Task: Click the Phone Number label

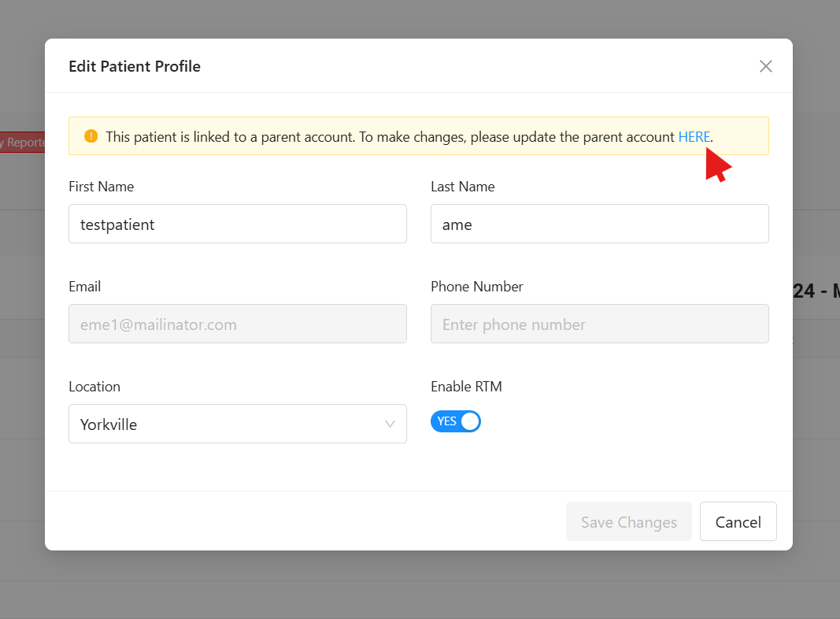Action: pos(476,287)
